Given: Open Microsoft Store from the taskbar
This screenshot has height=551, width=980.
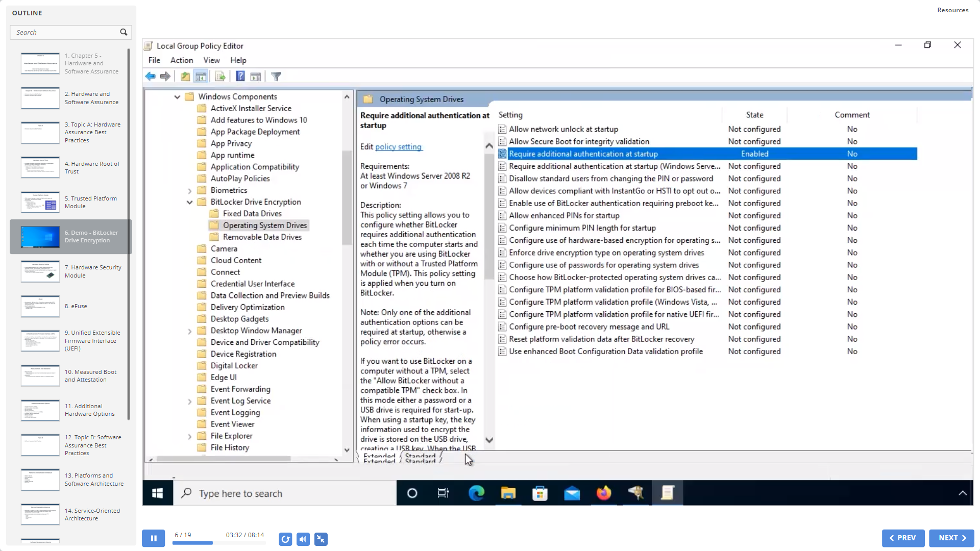Looking at the screenshot, I should point(540,493).
